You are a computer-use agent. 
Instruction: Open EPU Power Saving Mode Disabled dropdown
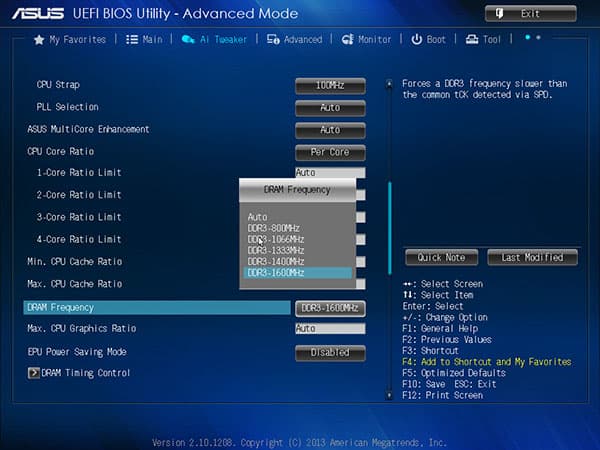330,352
